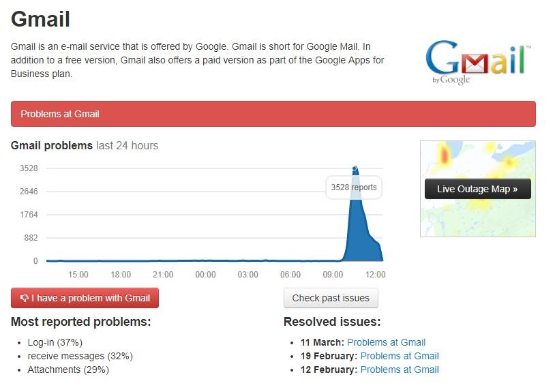Open 11 March Problems at Gmail link

[386, 342]
